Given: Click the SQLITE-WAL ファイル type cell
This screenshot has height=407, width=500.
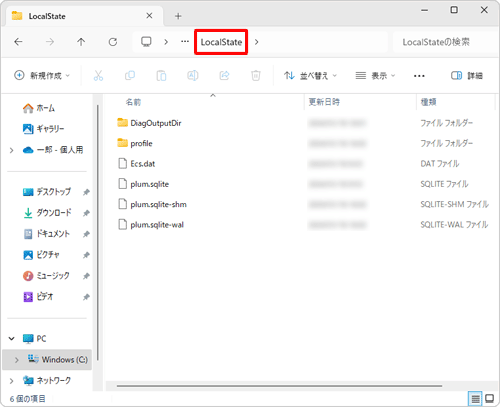Looking at the screenshot, I should [454, 225].
